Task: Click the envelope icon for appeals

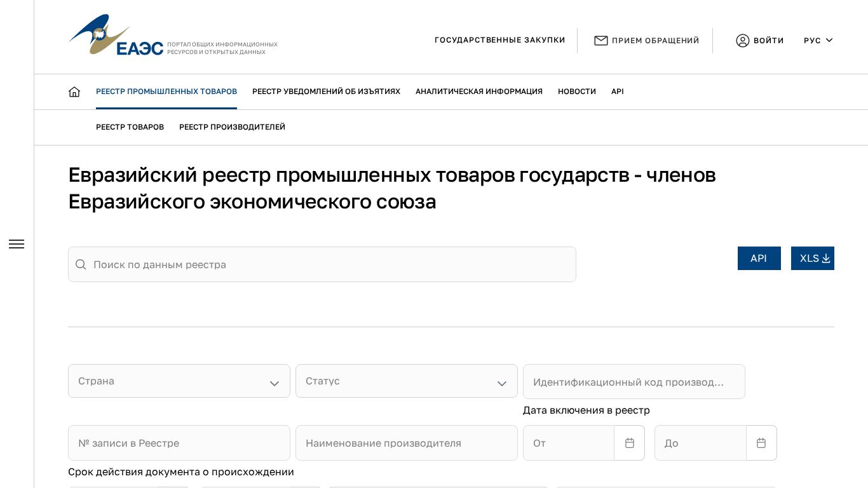Action: pyautogui.click(x=600, y=41)
